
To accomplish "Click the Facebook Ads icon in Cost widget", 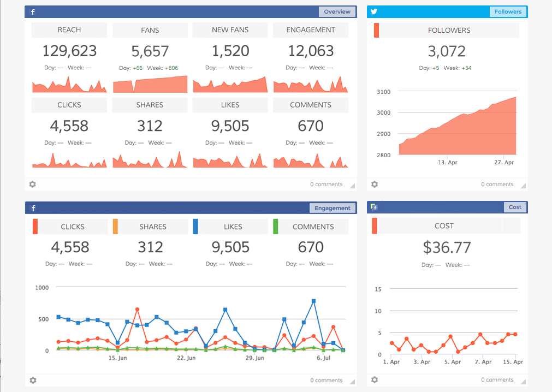I will 374,207.
